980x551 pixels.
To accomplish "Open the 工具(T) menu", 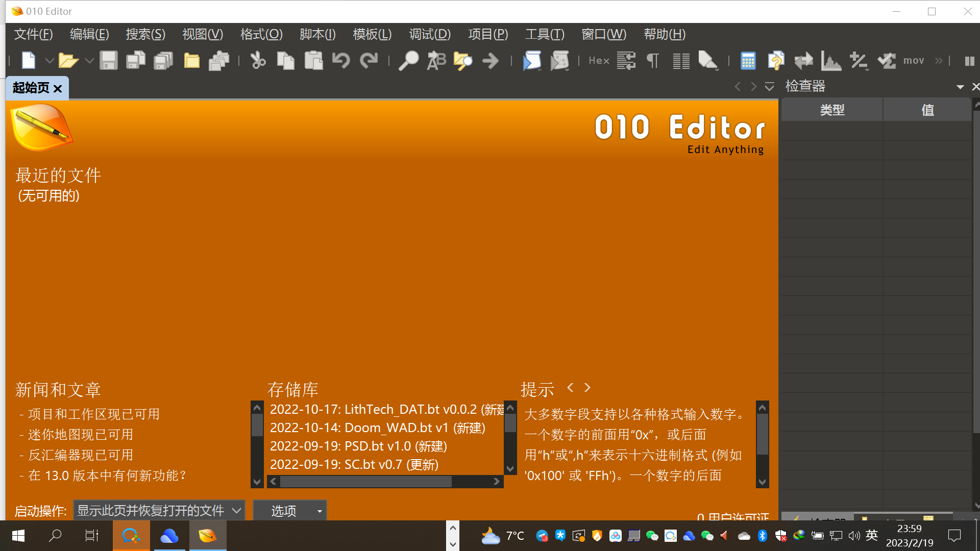I will tap(545, 34).
